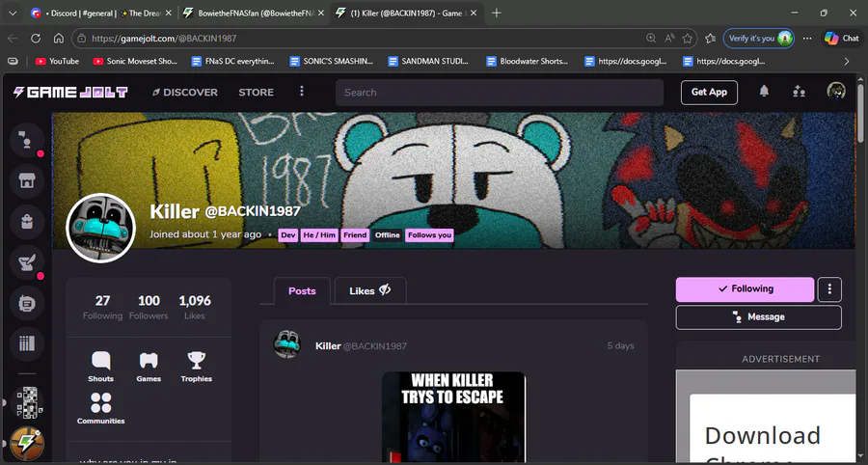Open the backpack icon in left sidebar
This screenshot has width=868, height=465.
tap(27, 222)
